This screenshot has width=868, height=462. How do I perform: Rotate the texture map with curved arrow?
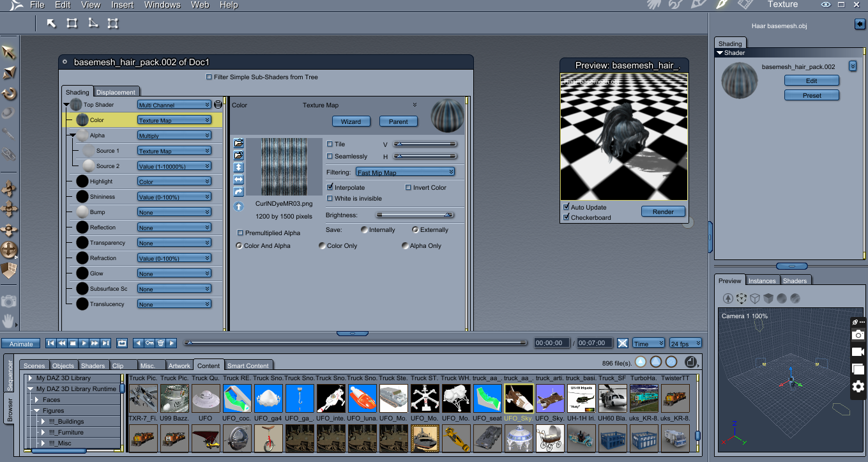point(239,192)
